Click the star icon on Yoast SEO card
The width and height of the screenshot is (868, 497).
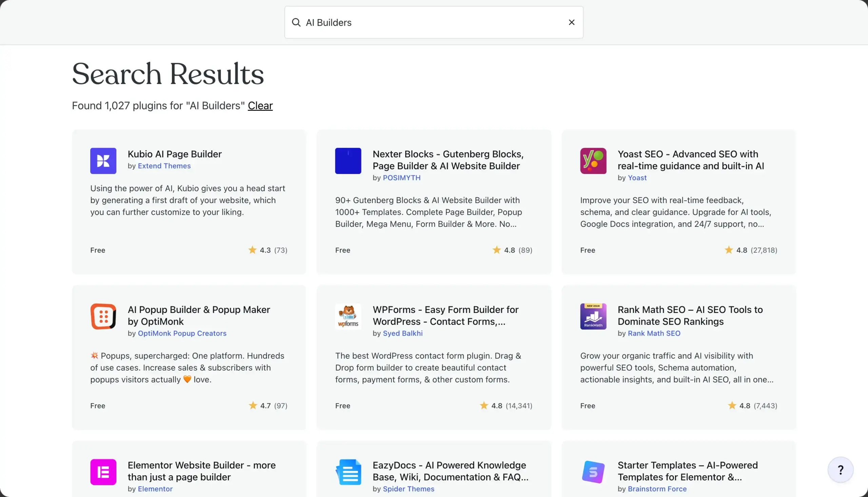coord(728,250)
